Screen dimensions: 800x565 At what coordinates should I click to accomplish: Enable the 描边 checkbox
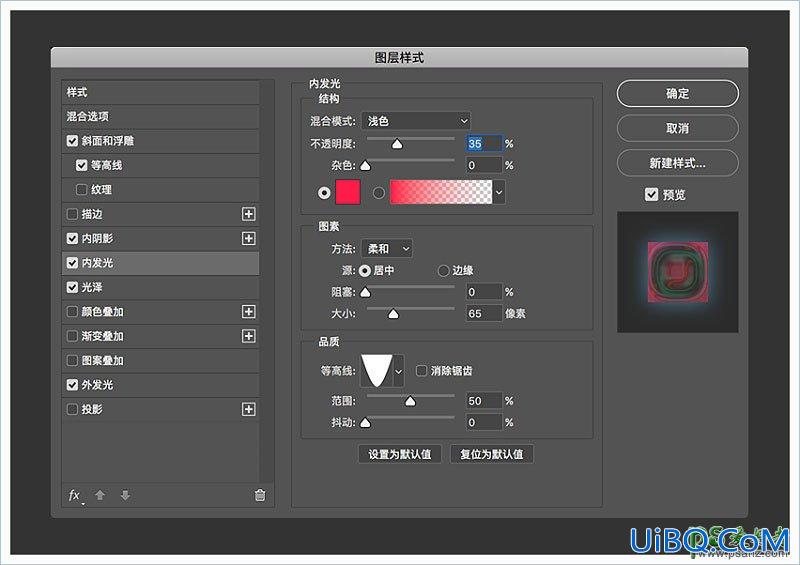72,214
